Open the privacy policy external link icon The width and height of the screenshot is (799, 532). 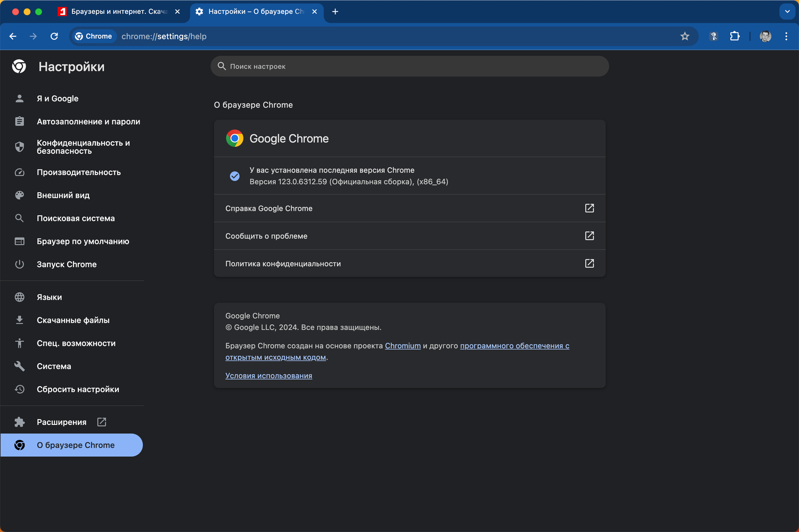click(589, 264)
